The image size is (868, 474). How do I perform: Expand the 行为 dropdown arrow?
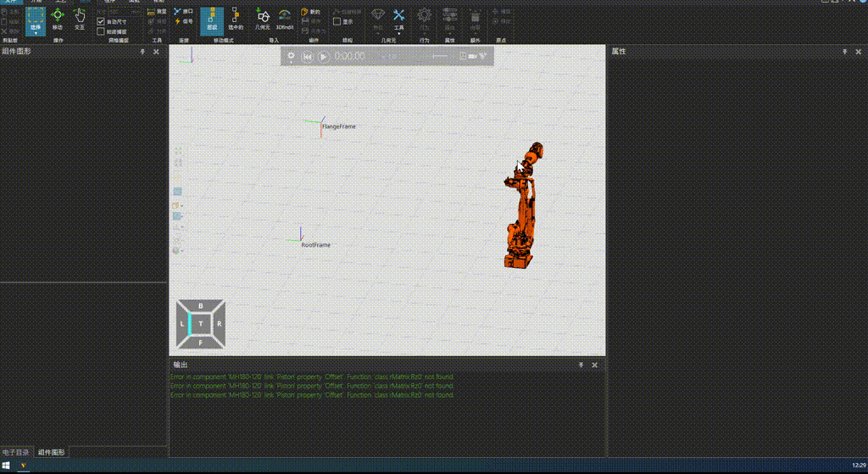(424, 33)
